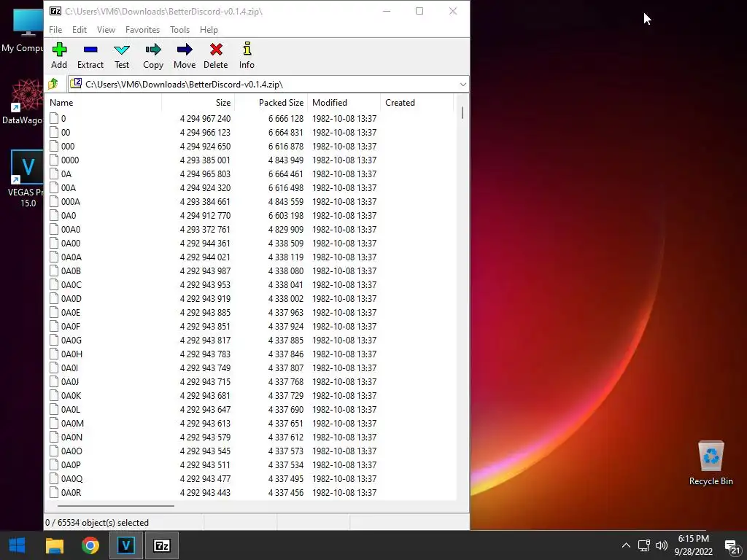Click size value 4 292 943 715
This screenshot has height=560, width=747.
point(205,381)
